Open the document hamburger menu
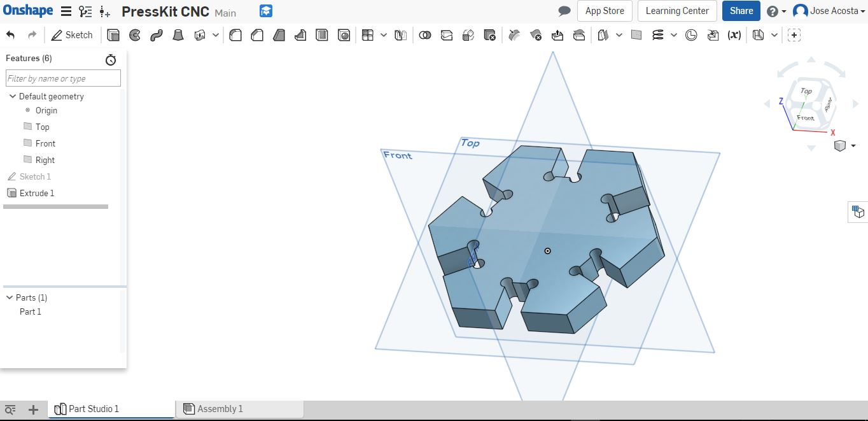 click(66, 11)
